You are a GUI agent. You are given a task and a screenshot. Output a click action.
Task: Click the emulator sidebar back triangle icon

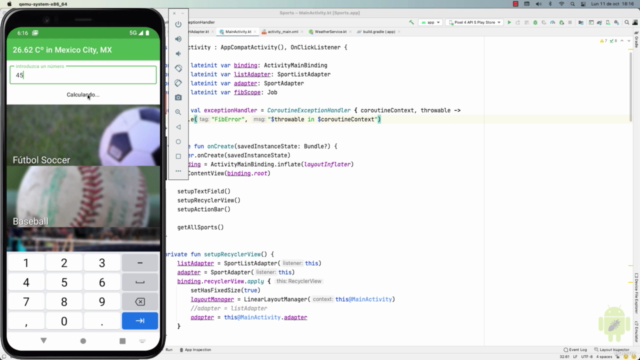pos(178,127)
